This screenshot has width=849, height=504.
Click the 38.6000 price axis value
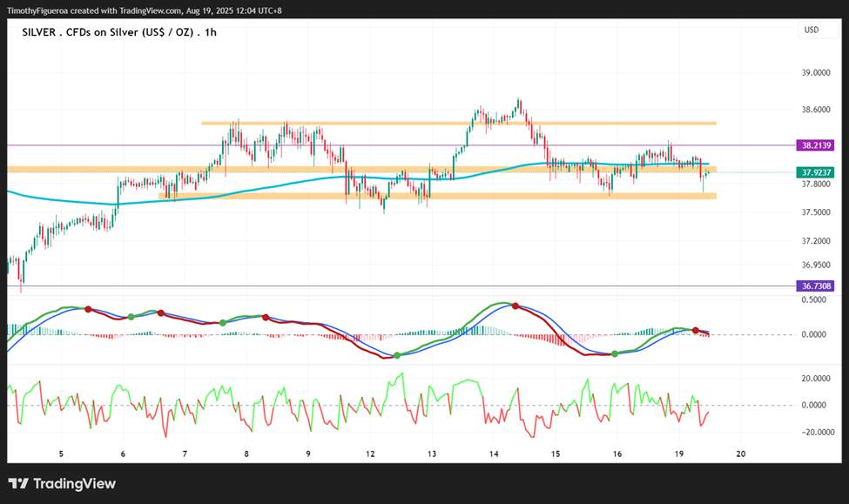tap(816, 110)
